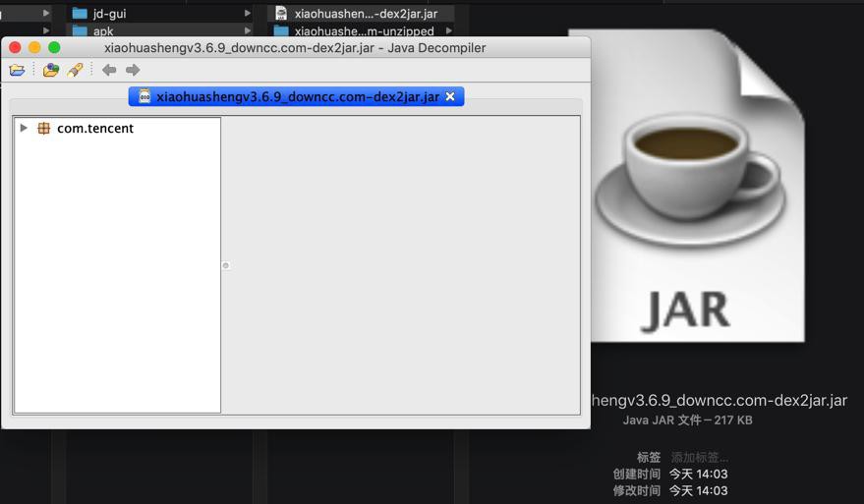The width and height of the screenshot is (864, 504).
Task: Open the jd-gui folder in Finder
Action: [109, 13]
